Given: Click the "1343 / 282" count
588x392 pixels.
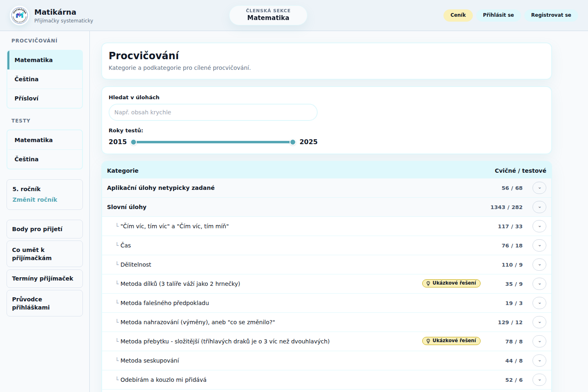Looking at the screenshot, I should [506, 207].
